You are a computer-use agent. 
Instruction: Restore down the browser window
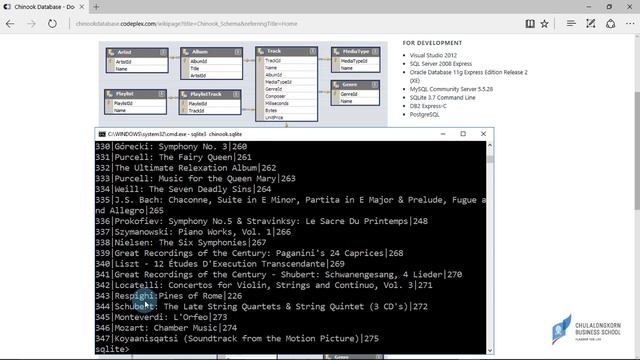click(x=609, y=7)
